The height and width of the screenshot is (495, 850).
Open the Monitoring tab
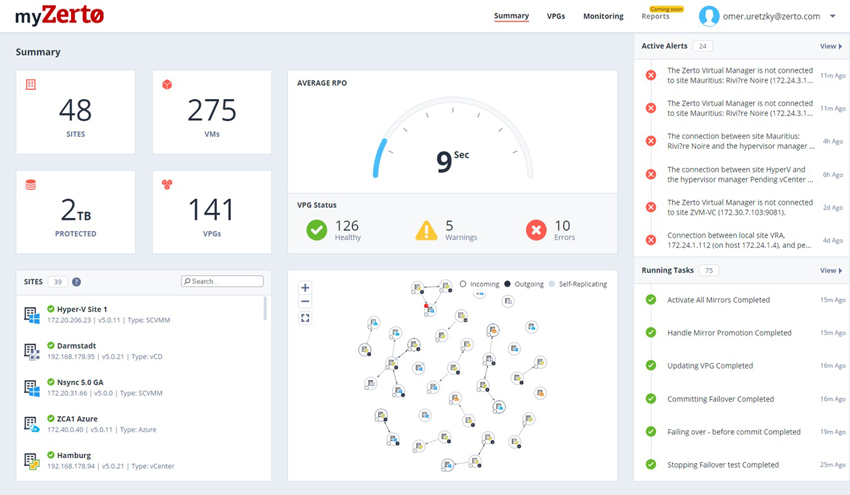(x=603, y=16)
